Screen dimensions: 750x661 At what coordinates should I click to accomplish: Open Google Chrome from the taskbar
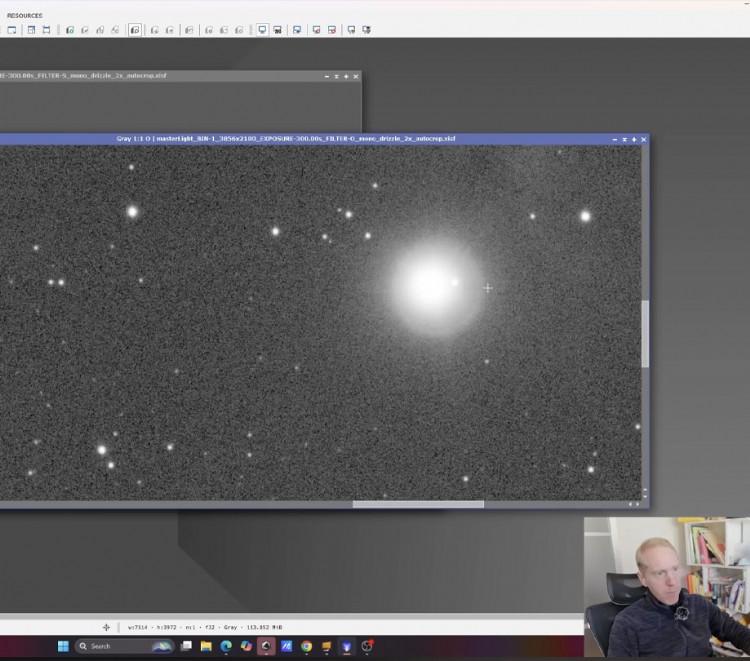306,646
